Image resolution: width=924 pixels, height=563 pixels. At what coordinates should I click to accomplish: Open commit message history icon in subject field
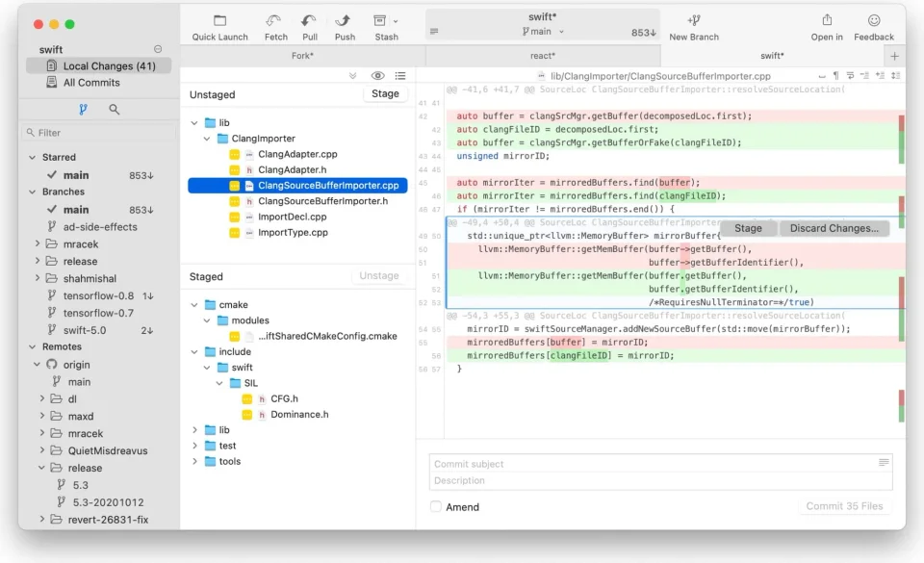pos(884,463)
